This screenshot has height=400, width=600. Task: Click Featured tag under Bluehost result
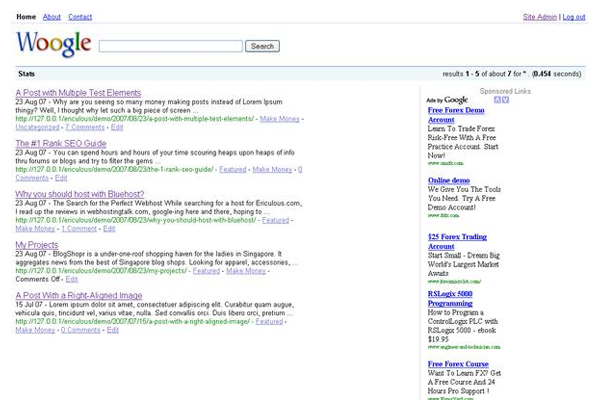[x=276, y=220]
